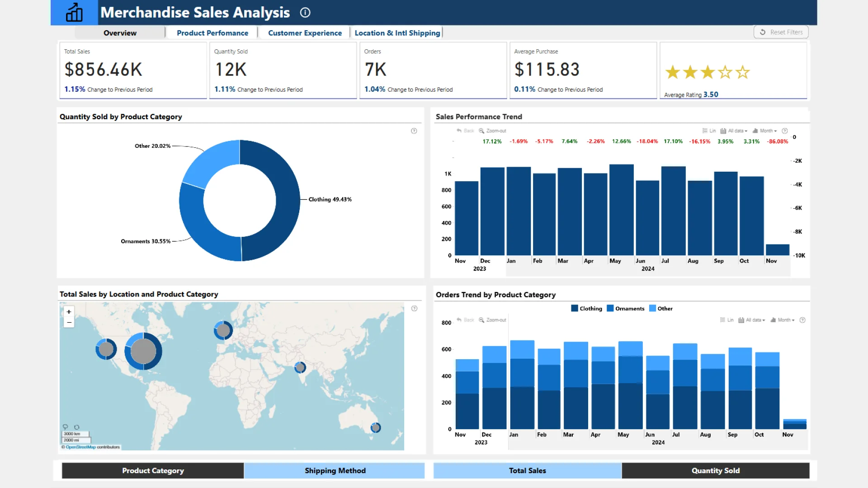Click the Total Sales $856.46K card
Image resolution: width=868 pixels, height=488 pixels.
(133, 70)
